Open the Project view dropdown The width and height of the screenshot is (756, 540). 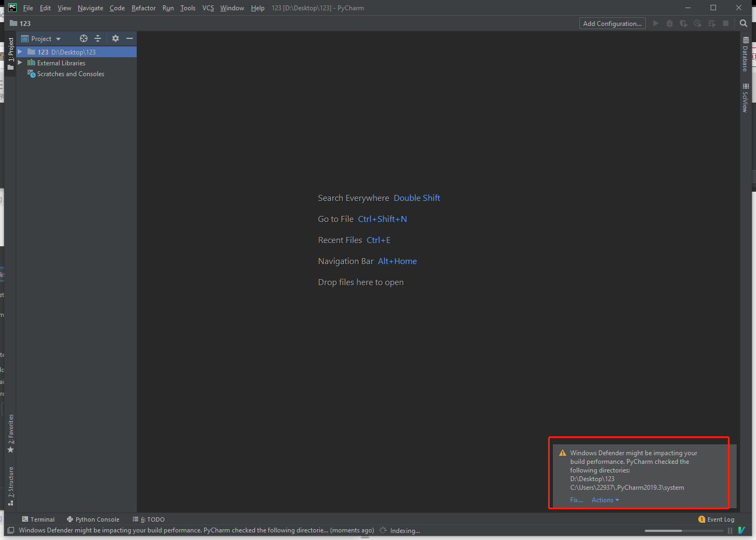coord(41,38)
